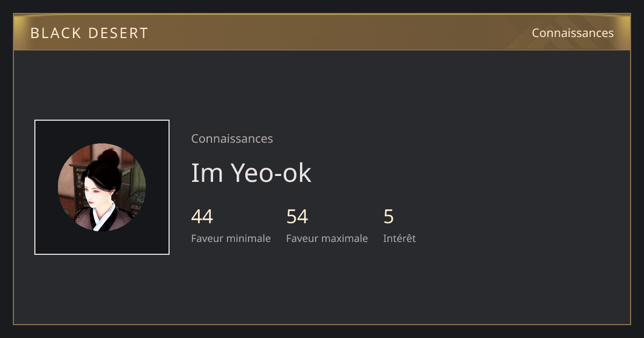Click the Im Yeo-ok name heading

click(251, 173)
